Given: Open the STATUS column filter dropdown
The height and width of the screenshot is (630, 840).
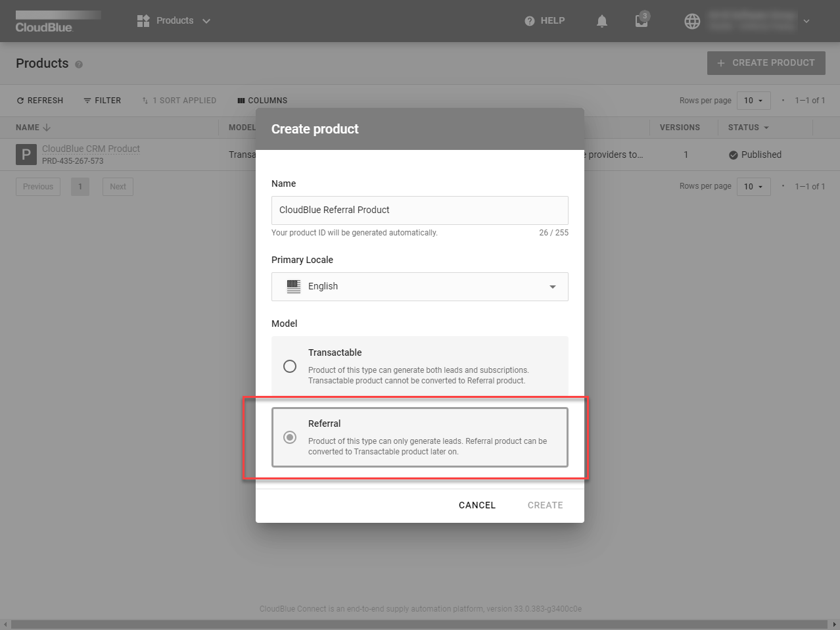Looking at the screenshot, I should pos(766,128).
